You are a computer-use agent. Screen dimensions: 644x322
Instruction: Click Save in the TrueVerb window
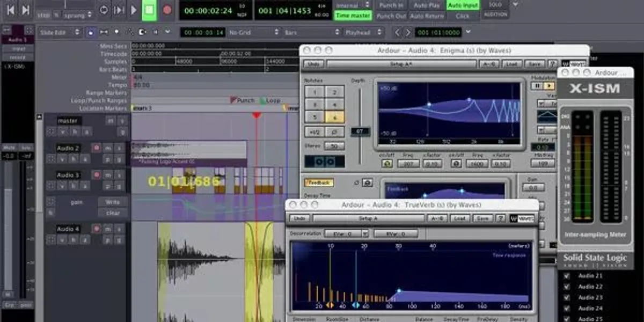[x=482, y=218]
